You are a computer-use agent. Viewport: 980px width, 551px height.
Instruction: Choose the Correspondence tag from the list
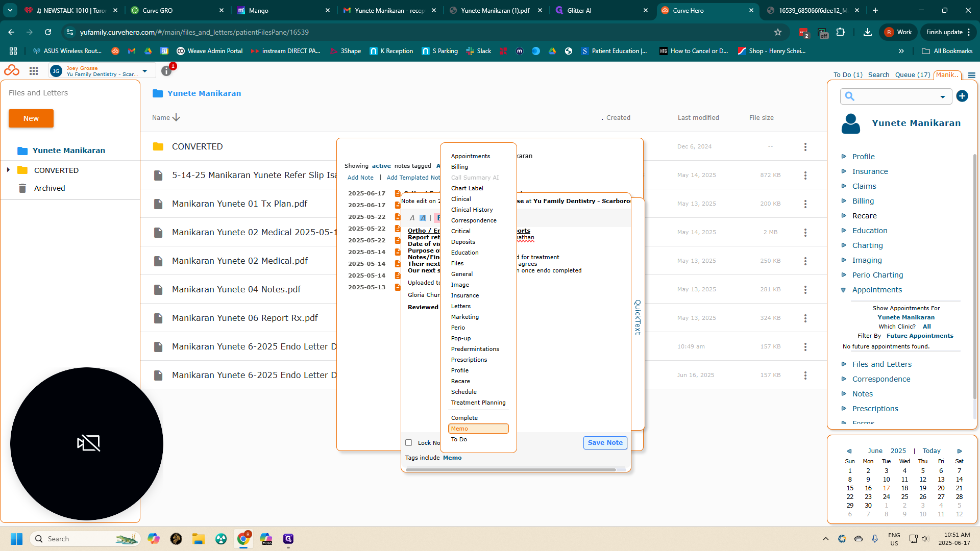point(474,220)
